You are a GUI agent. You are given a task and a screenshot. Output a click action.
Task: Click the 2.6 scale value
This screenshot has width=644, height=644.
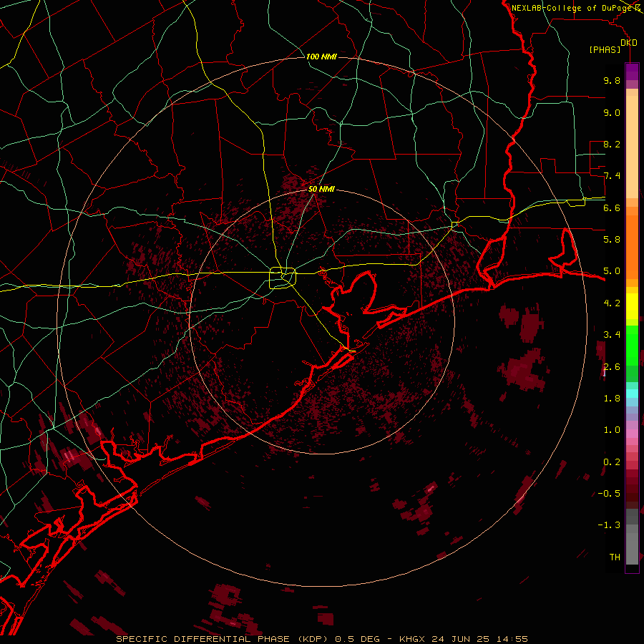612,367
